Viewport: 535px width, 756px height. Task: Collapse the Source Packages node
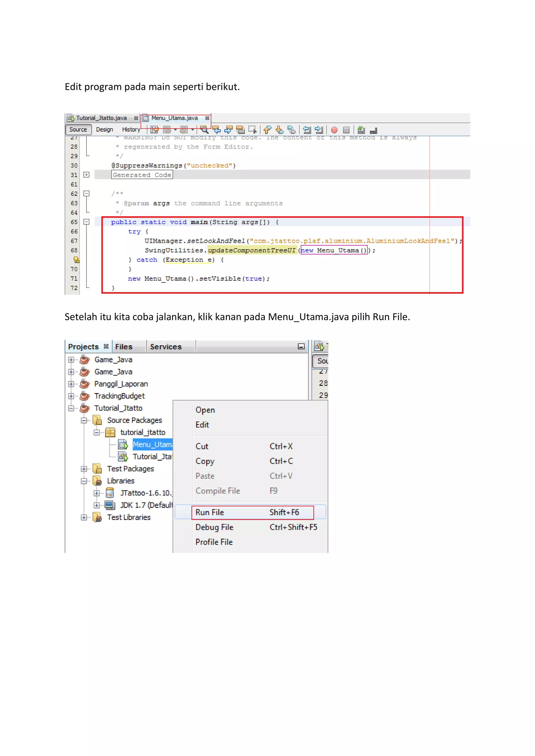click(x=84, y=421)
